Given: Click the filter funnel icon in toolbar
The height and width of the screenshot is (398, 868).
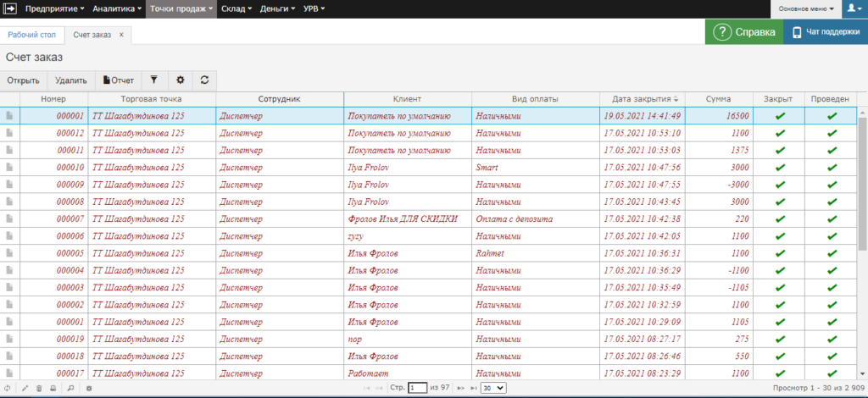Looking at the screenshot, I should tap(153, 80).
